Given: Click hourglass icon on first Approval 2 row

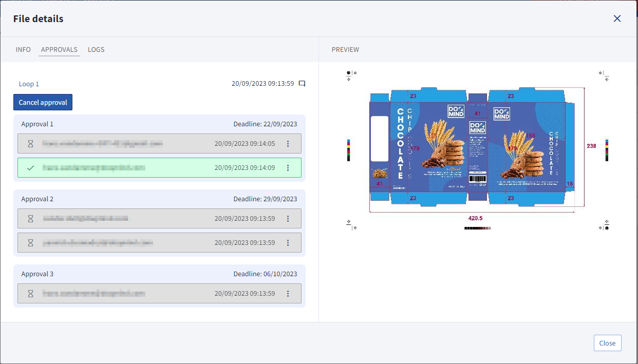Looking at the screenshot, I should click(x=30, y=219).
